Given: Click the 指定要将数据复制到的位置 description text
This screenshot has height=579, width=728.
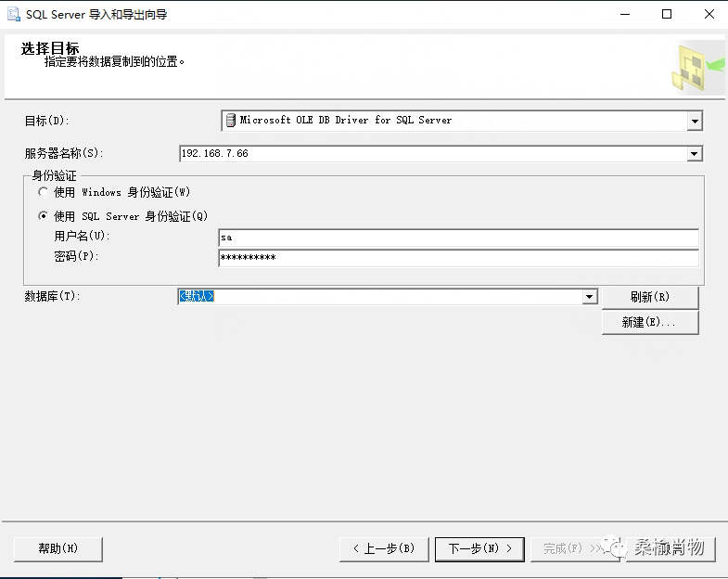Looking at the screenshot, I should (114, 61).
